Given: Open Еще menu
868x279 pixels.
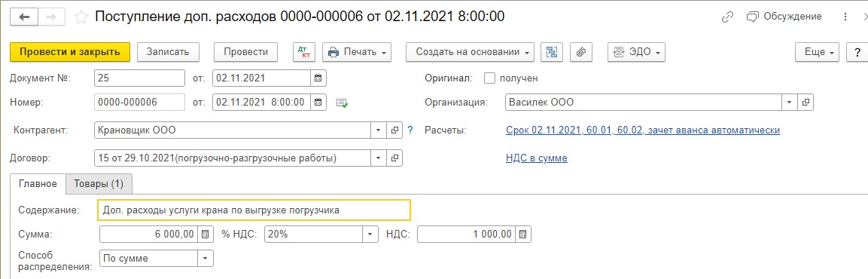Looking at the screenshot, I should (818, 51).
